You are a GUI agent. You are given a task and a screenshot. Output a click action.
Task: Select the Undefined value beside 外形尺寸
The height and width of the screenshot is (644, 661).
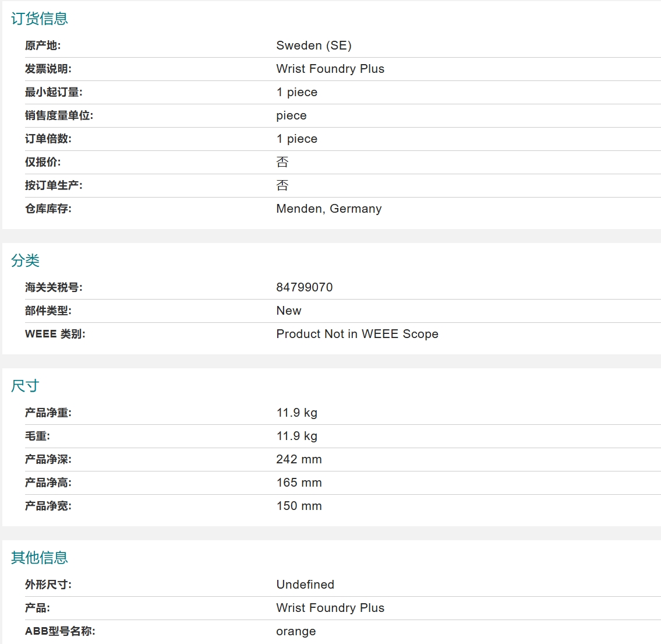pos(305,585)
